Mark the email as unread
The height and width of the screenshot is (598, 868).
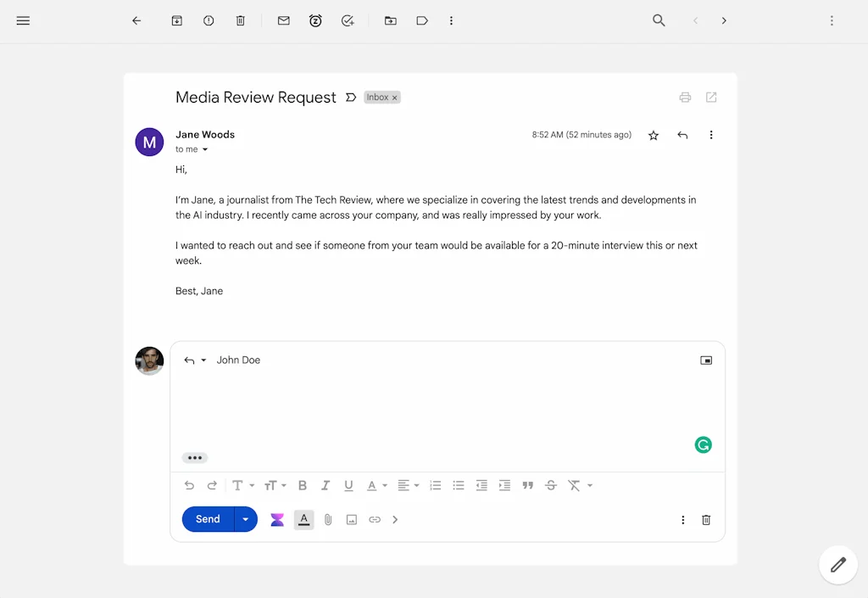pos(284,20)
